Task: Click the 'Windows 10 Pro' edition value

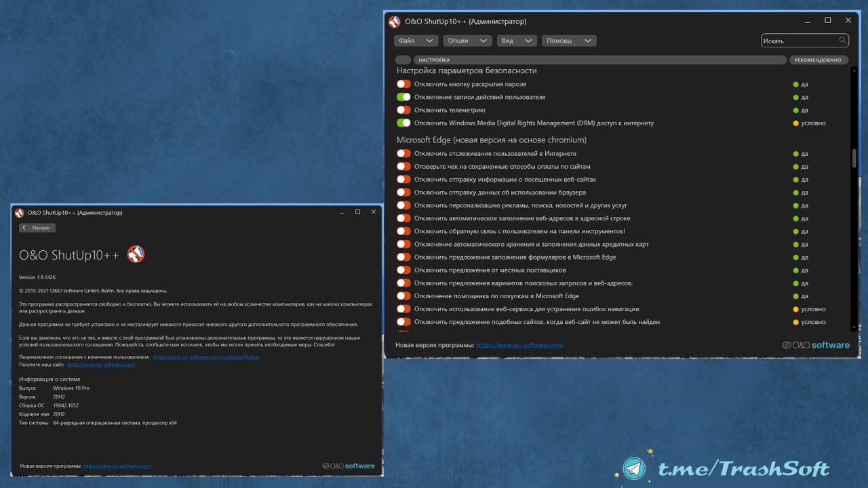Action: pyautogui.click(x=71, y=388)
